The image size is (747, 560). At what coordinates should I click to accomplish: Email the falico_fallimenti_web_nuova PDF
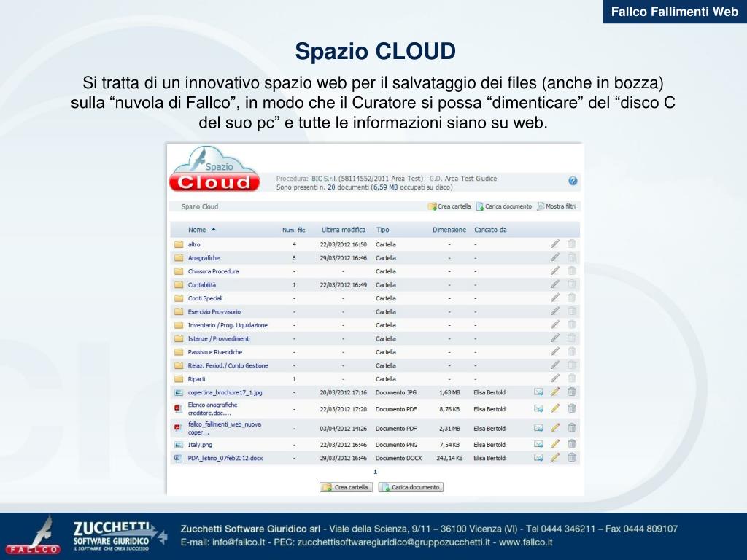(x=538, y=428)
